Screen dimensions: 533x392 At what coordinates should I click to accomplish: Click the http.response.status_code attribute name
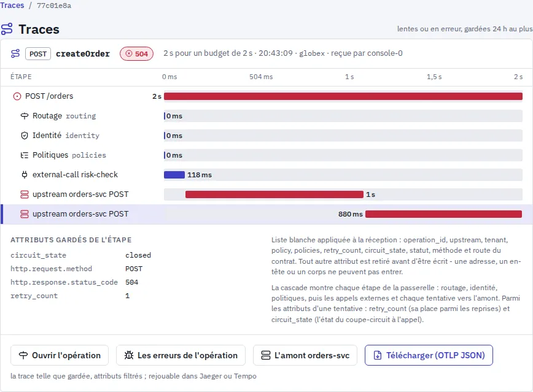pyautogui.click(x=64, y=282)
